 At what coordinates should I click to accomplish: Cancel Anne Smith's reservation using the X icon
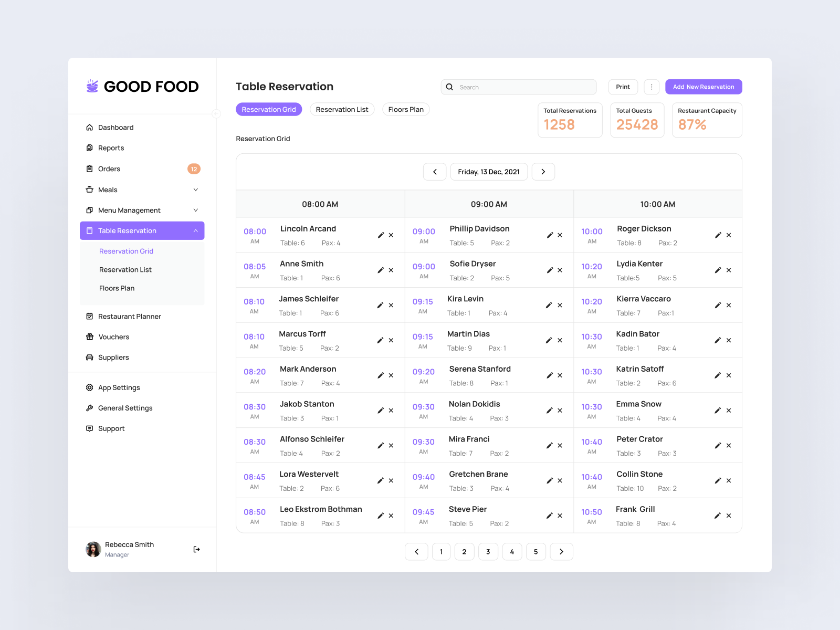391,270
